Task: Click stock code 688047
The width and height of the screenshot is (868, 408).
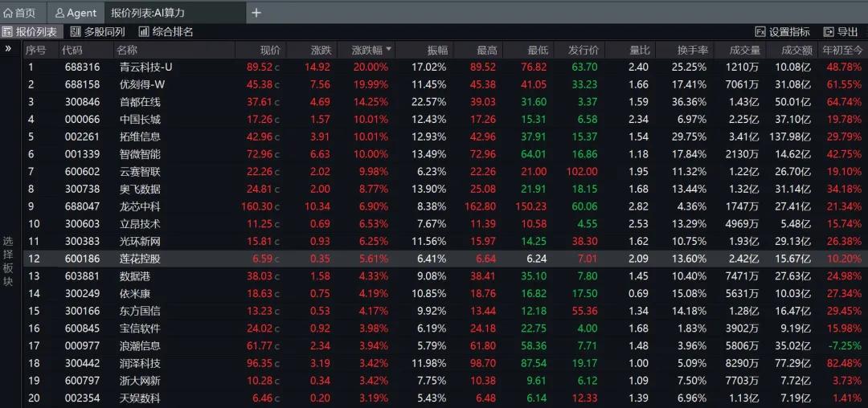Action: [82, 206]
